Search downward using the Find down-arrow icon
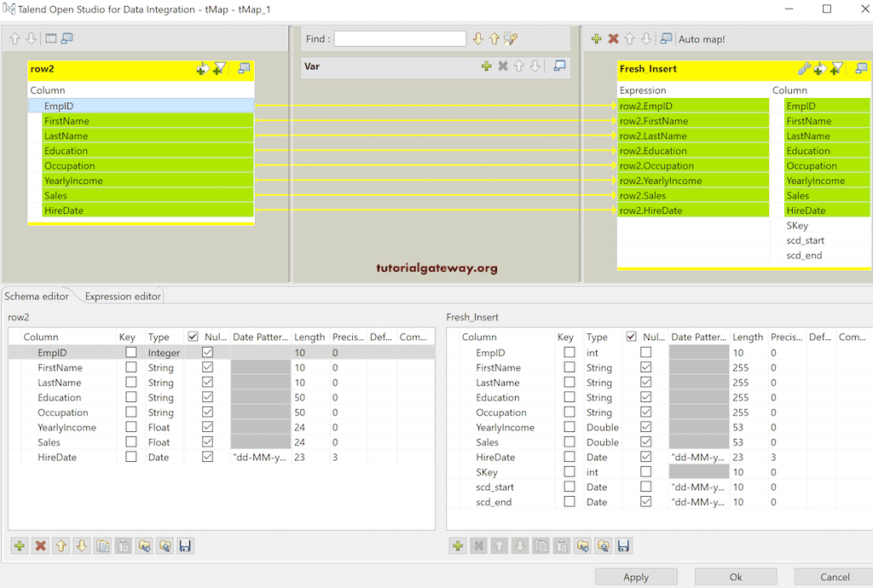Viewport: 873px width, 588px height. (477, 38)
